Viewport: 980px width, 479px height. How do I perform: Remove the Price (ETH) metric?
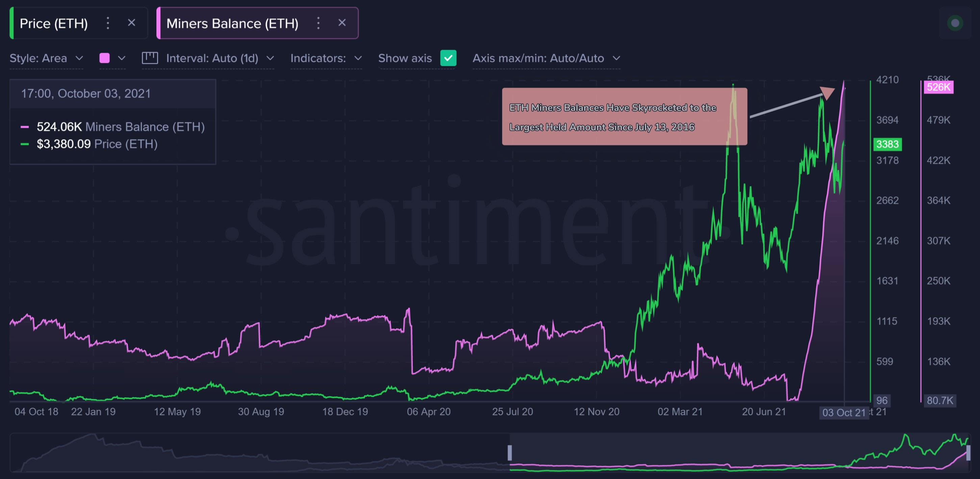click(132, 23)
